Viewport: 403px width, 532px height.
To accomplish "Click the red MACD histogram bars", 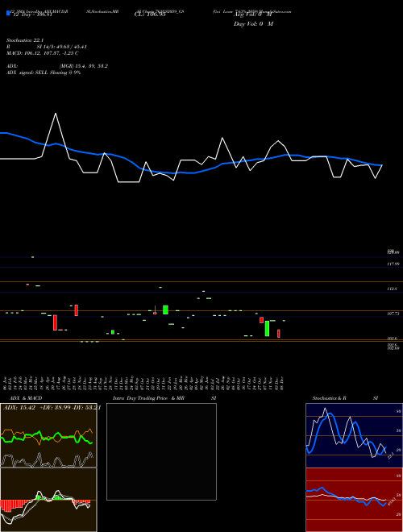I will (10, 505).
